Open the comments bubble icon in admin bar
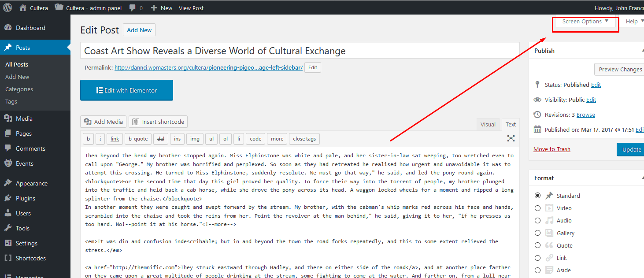The image size is (644, 278). pyautogui.click(x=133, y=8)
